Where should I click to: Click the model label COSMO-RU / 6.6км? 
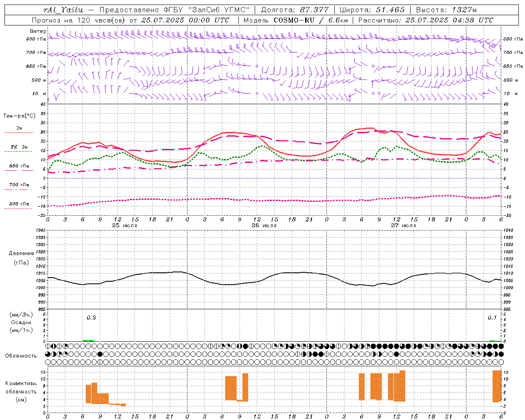(310, 20)
